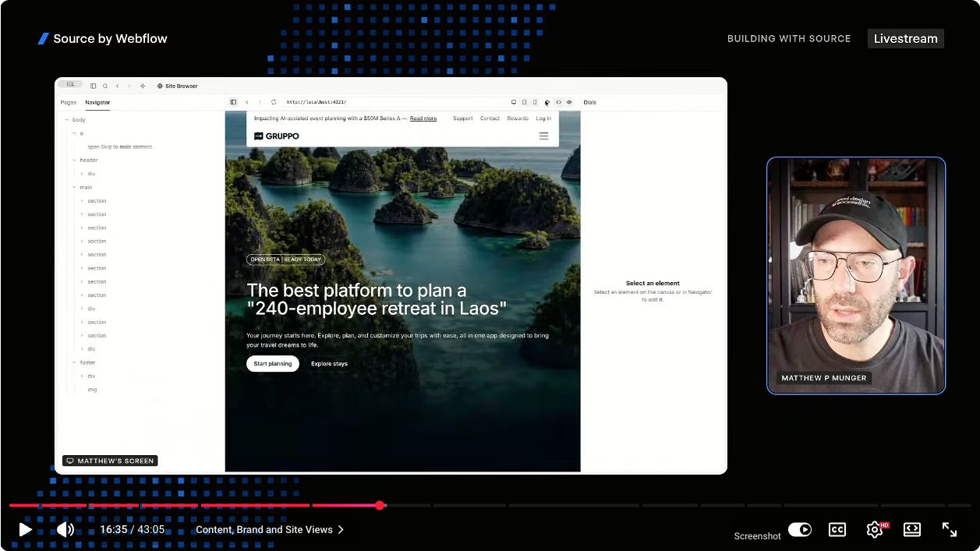
Task: Expand the div under header
Action: pyautogui.click(x=82, y=174)
